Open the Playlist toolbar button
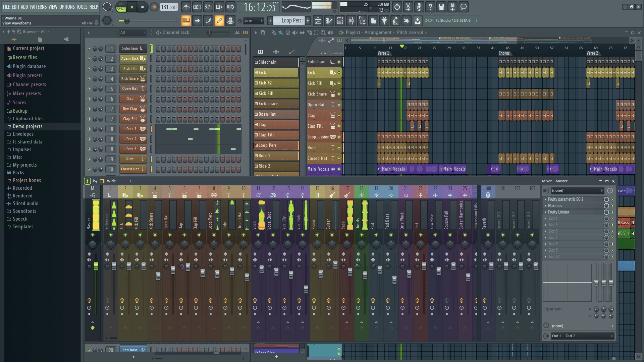Viewport: 644px width, 362px height. pyautogui.click(x=318, y=21)
